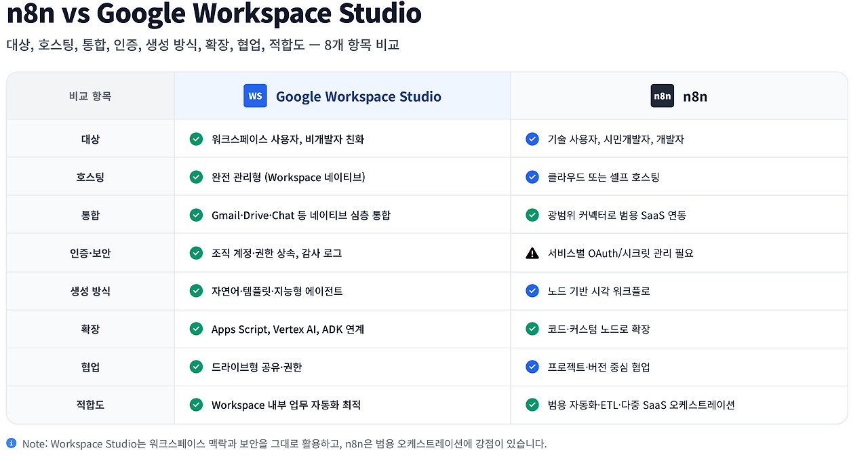Image resolution: width=868 pixels, height=461 pixels.
Task: Click text 드라이브형 공유·권한
Action: click(256, 367)
